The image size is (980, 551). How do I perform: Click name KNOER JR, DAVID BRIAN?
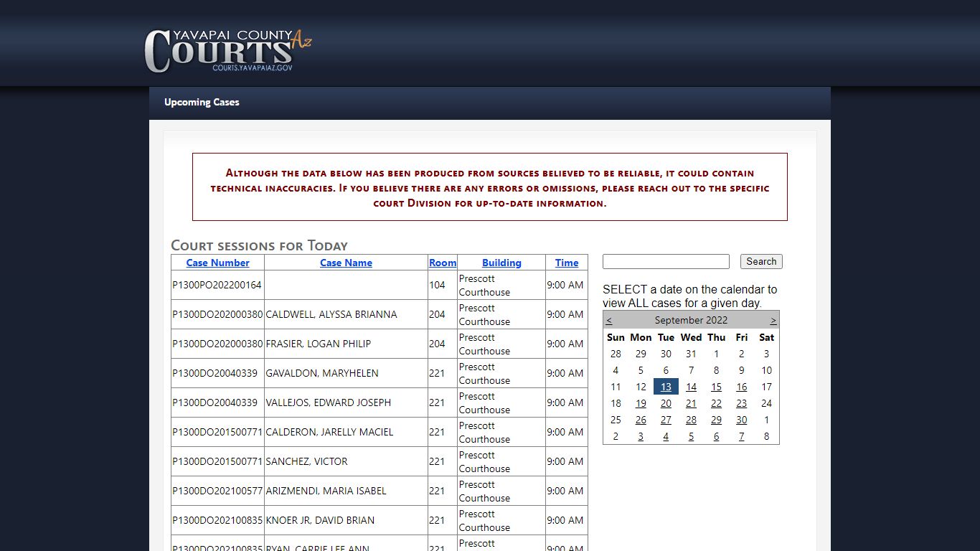(321, 520)
